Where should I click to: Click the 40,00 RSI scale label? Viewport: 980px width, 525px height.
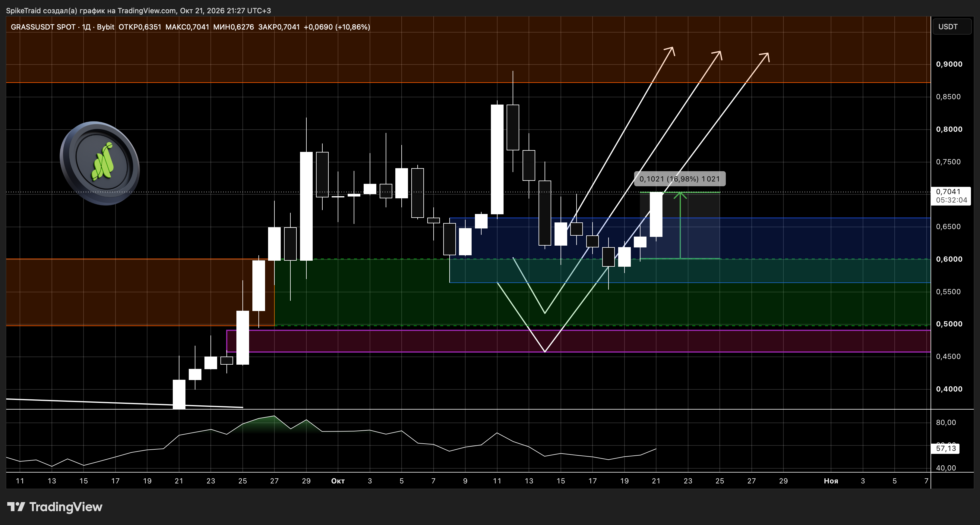[x=946, y=468]
